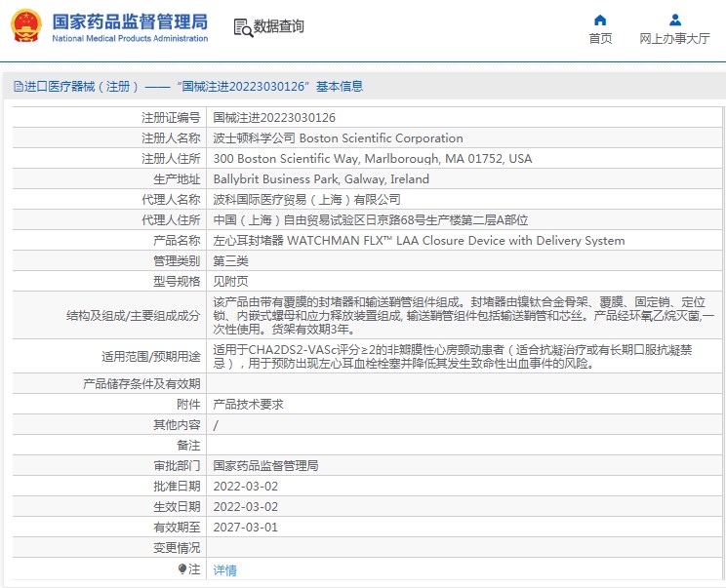This screenshot has width=726, height=588.
Task: Click the lightbulb icon beside 注
Action: click(x=181, y=568)
